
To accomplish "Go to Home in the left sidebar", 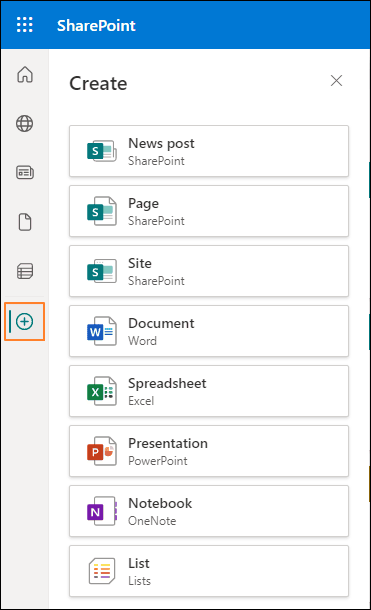I will coord(25,74).
